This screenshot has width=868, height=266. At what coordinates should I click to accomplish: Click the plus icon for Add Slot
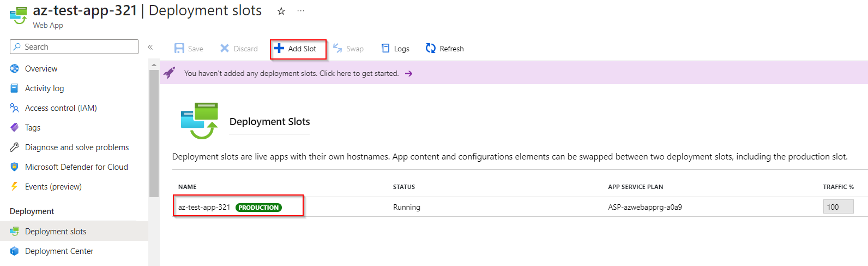point(279,48)
